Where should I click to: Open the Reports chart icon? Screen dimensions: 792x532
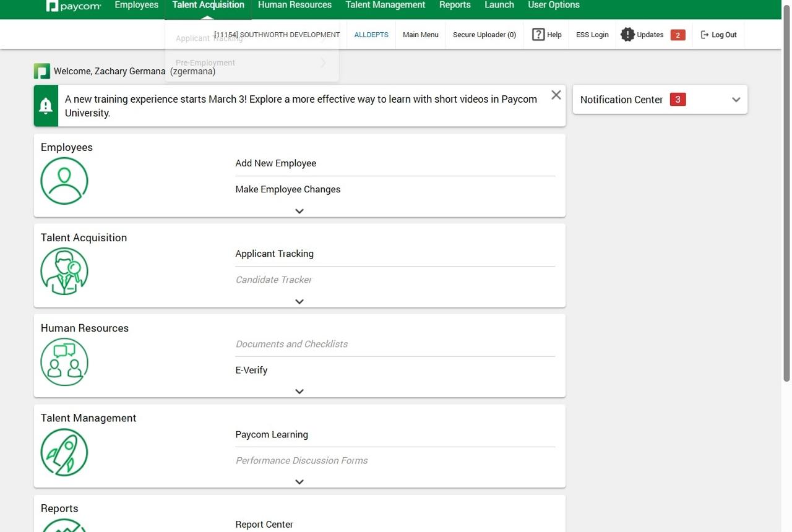(x=64, y=525)
